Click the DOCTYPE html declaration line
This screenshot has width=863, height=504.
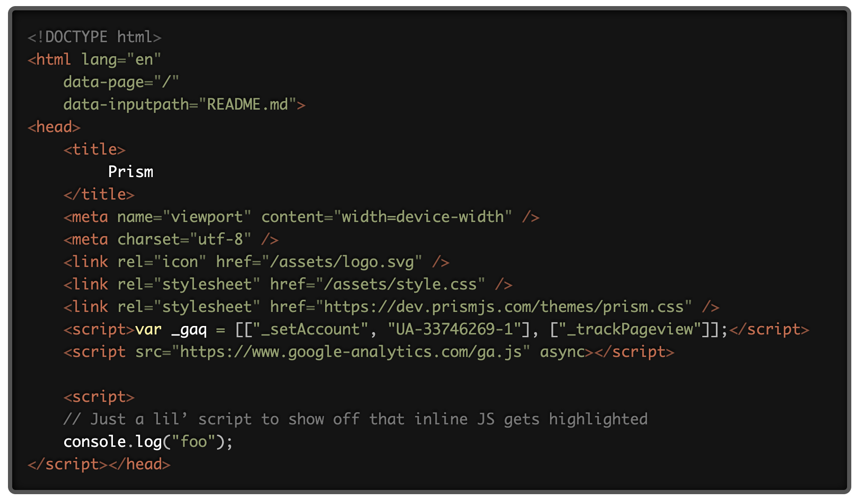tap(94, 37)
